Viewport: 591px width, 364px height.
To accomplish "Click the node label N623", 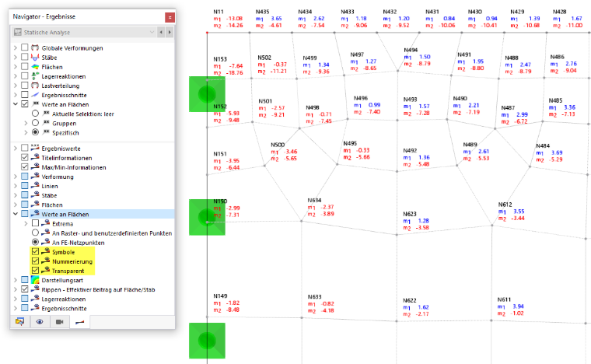I will [x=409, y=214].
